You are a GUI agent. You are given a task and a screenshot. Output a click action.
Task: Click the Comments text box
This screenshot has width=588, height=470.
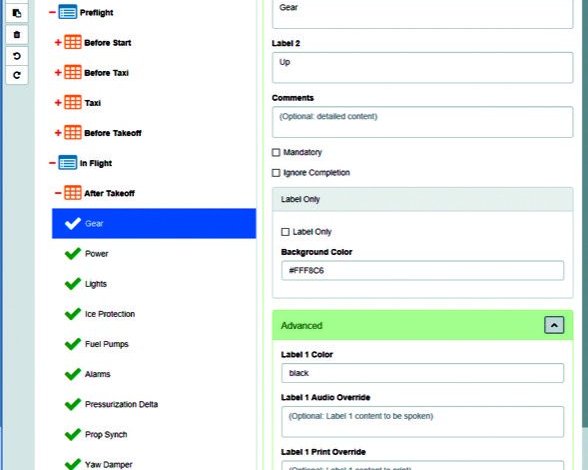pos(423,122)
